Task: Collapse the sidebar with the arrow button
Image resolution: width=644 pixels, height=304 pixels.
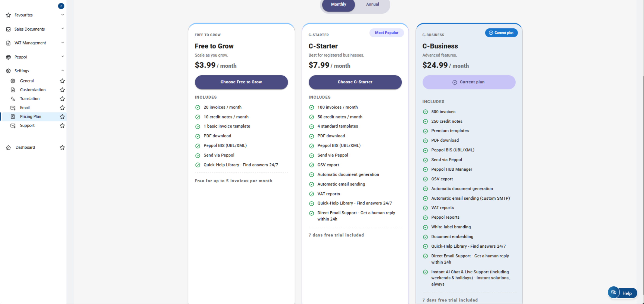Action: click(61, 6)
